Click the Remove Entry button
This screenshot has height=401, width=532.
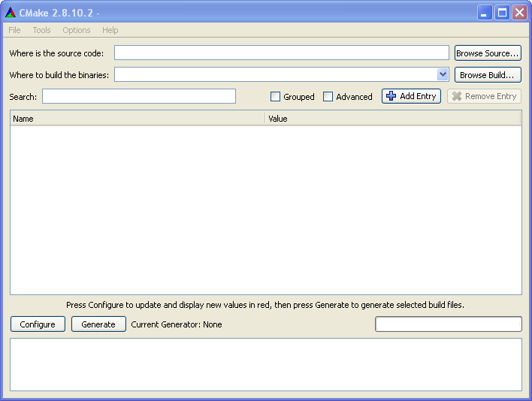point(484,96)
